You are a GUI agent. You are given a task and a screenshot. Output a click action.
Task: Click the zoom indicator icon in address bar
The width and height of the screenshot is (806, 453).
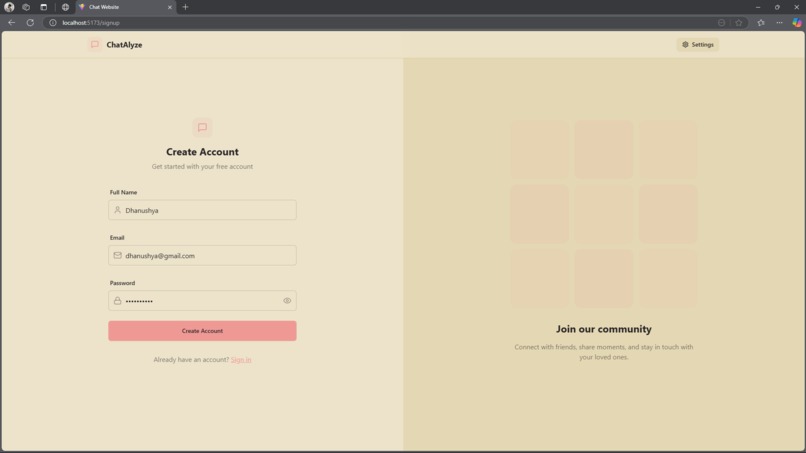pyautogui.click(x=721, y=23)
